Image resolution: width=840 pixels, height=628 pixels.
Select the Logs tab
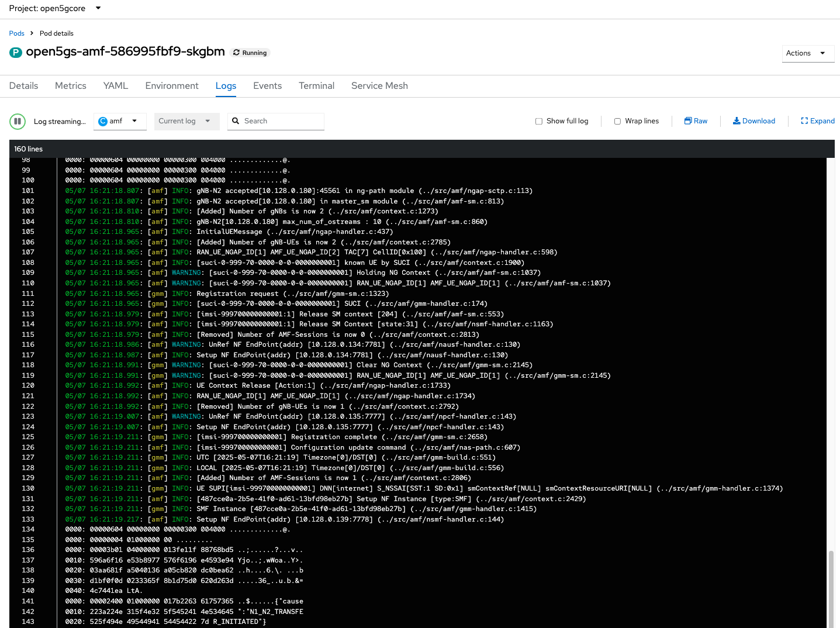pos(226,85)
